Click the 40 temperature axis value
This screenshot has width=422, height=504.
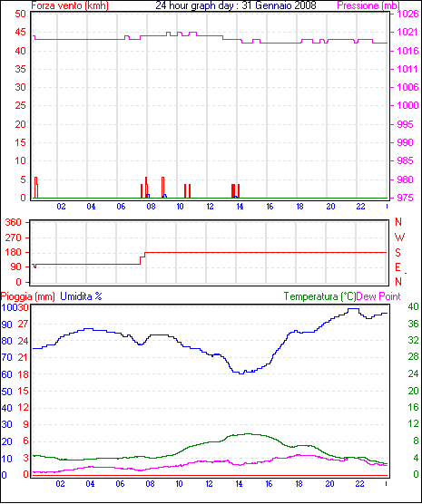coord(413,306)
